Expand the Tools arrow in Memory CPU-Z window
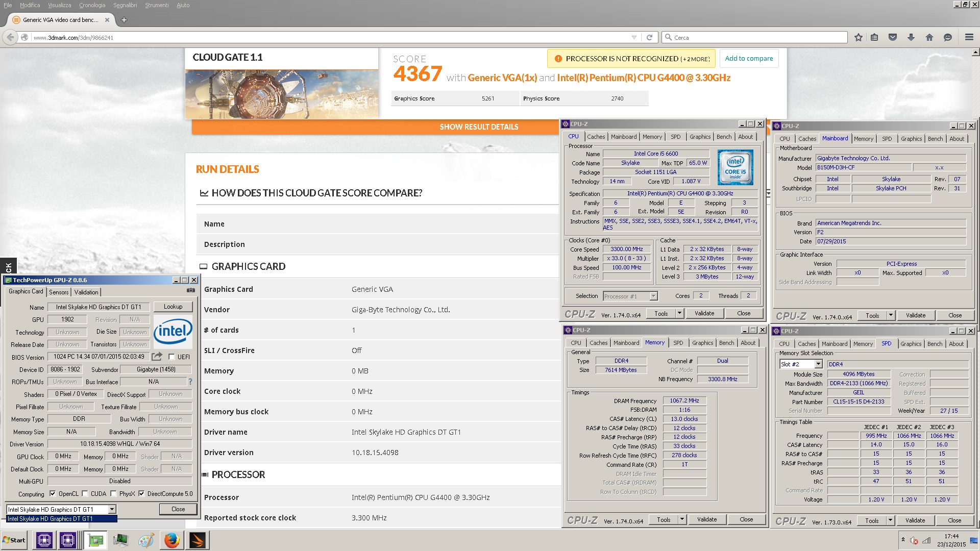Image resolution: width=980 pixels, height=551 pixels. pos(682,519)
